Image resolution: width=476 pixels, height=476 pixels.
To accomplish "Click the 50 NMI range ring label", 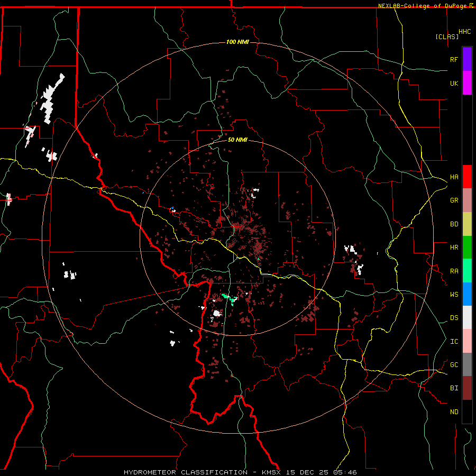I will (x=237, y=140).
